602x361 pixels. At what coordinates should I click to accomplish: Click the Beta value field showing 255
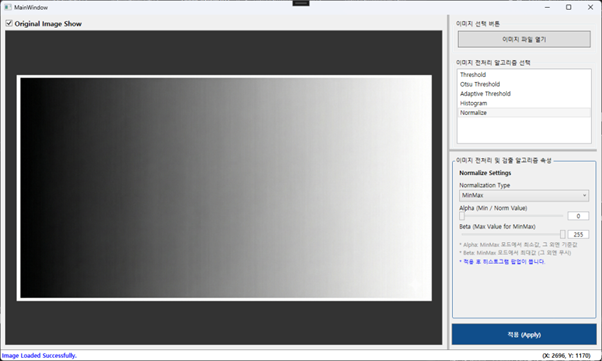point(578,234)
